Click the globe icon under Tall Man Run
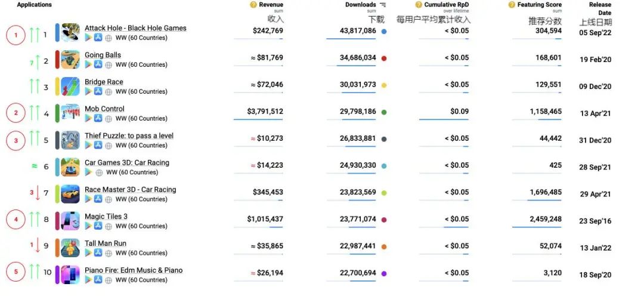This screenshot has width=644, height=296. tap(108, 253)
